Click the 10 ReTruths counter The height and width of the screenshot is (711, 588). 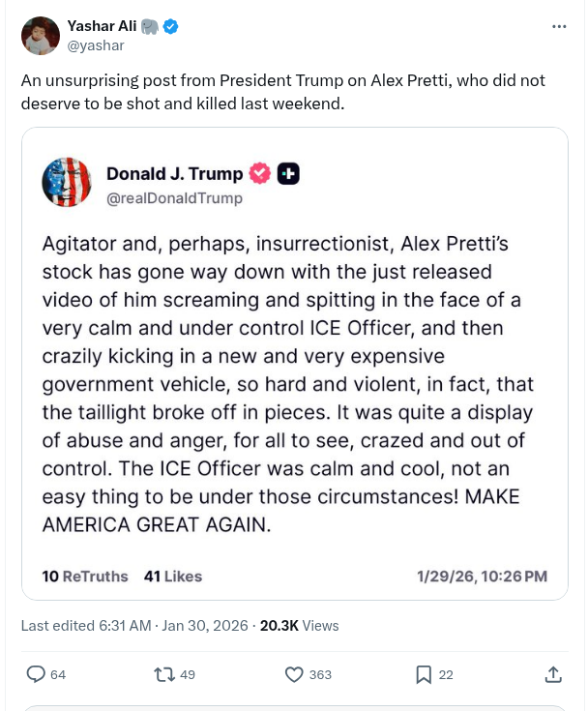point(85,576)
